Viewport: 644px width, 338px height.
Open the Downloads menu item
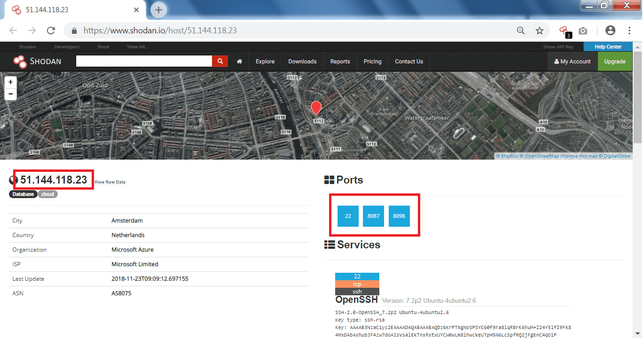302,61
